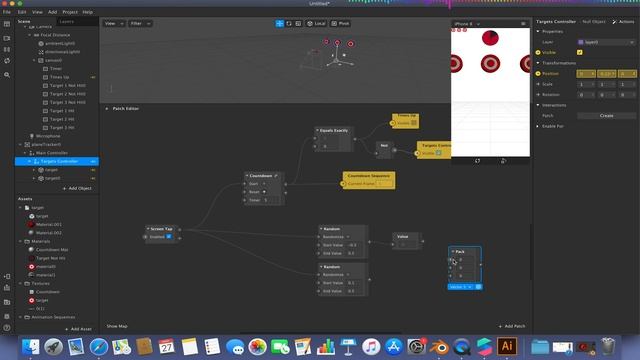Click the Add Asset button
This screenshot has width=640, height=360.
click(78, 329)
